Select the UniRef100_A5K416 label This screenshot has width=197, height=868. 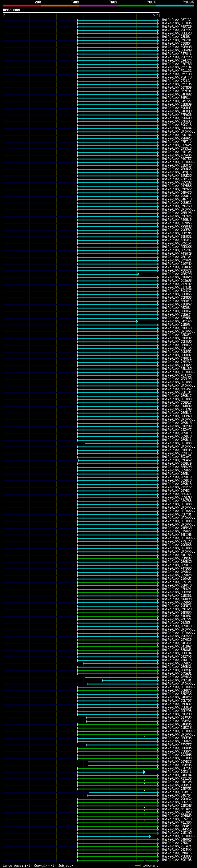[176, 853]
